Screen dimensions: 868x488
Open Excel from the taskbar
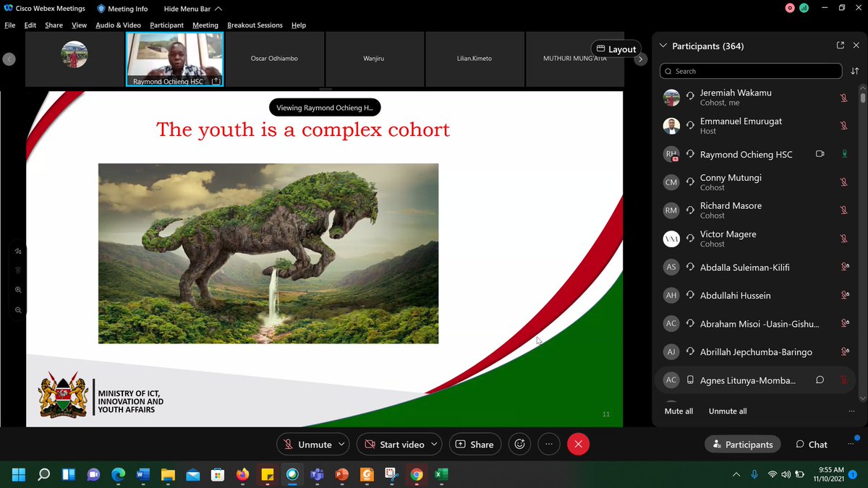coord(441,474)
